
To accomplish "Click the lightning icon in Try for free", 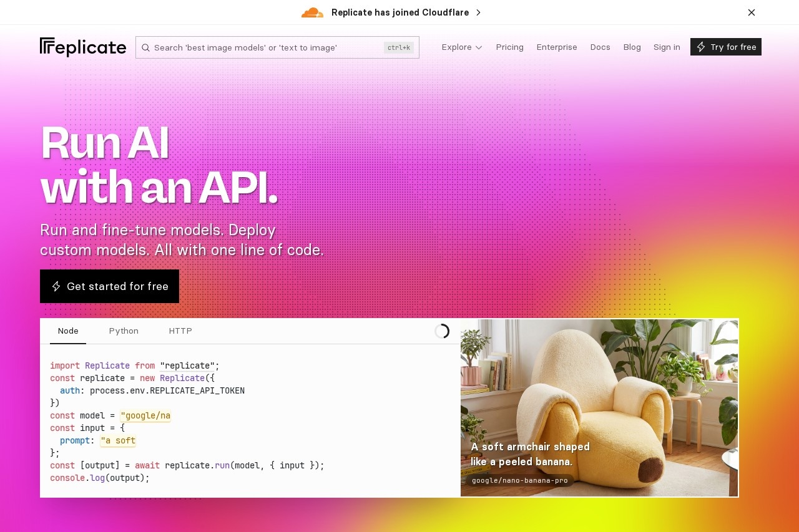I will click(701, 47).
